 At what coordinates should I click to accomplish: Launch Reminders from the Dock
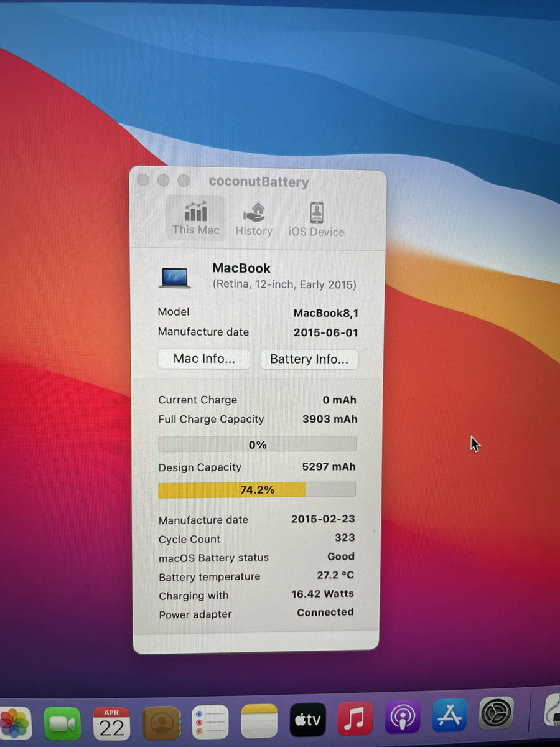pyautogui.click(x=210, y=723)
